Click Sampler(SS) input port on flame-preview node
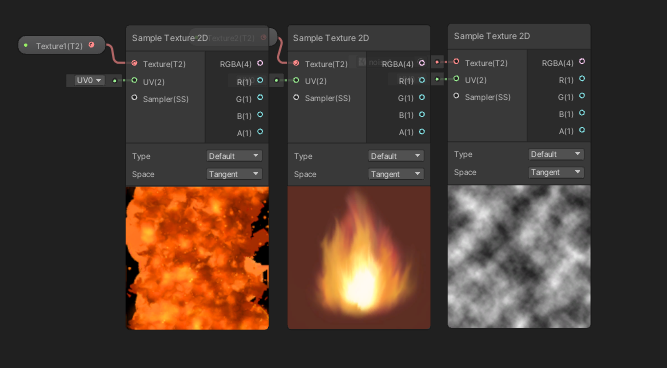Screen dimensions: 667x368 [x=296, y=98]
